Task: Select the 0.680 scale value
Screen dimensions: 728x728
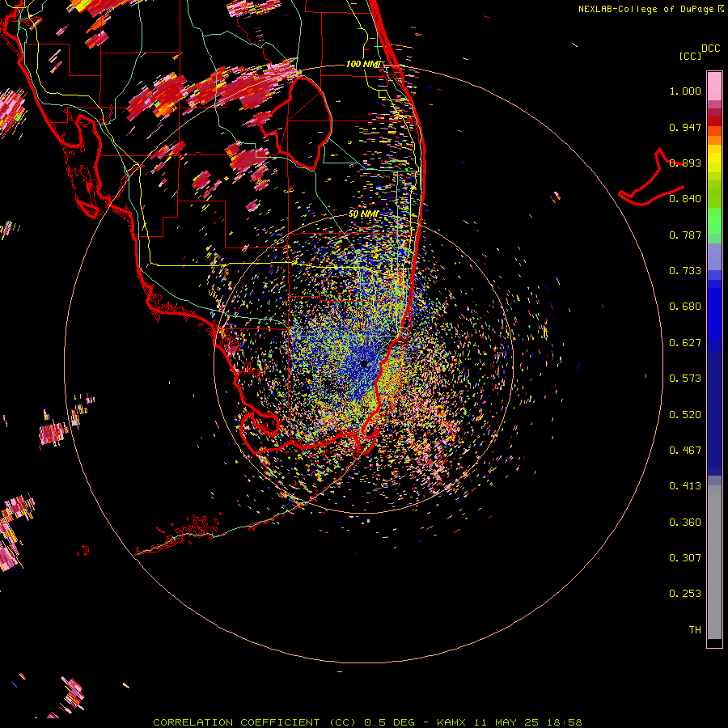Action: [x=685, y=307]
